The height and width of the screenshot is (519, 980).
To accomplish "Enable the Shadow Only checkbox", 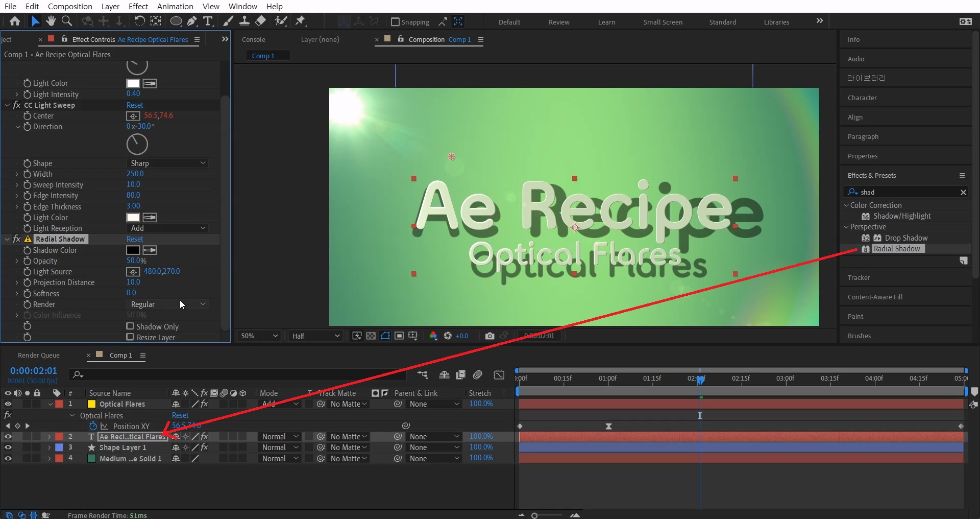I will (130, 326).
